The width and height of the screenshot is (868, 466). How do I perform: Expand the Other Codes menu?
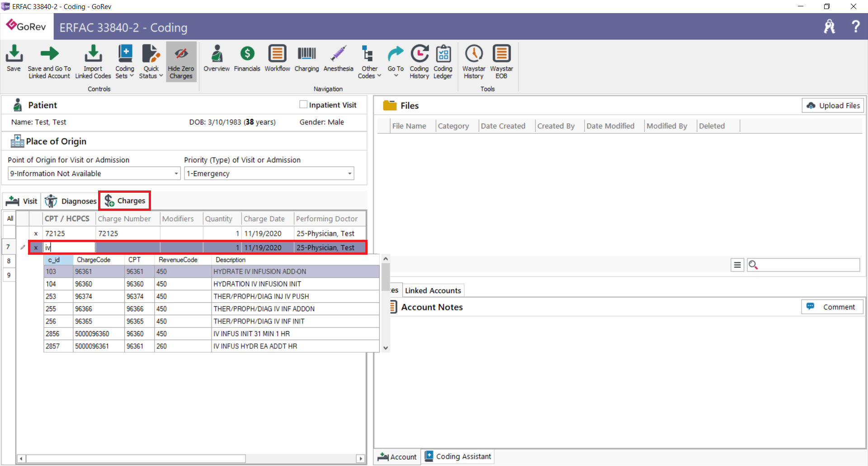coord(369,62)
